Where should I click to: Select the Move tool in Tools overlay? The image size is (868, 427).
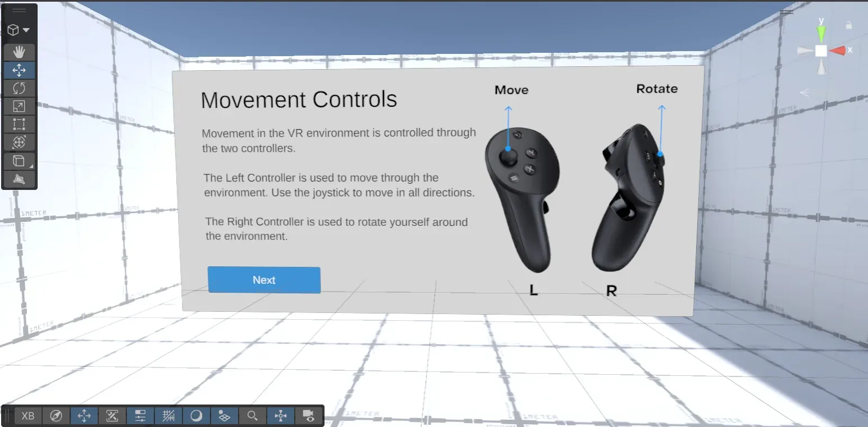(x=19, y=70)
